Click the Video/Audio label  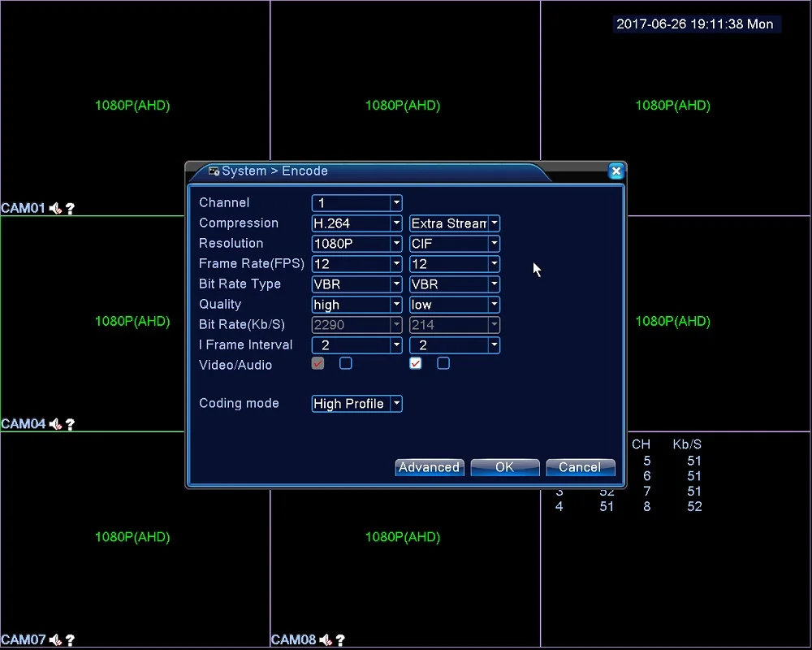[x=235, y=365]
